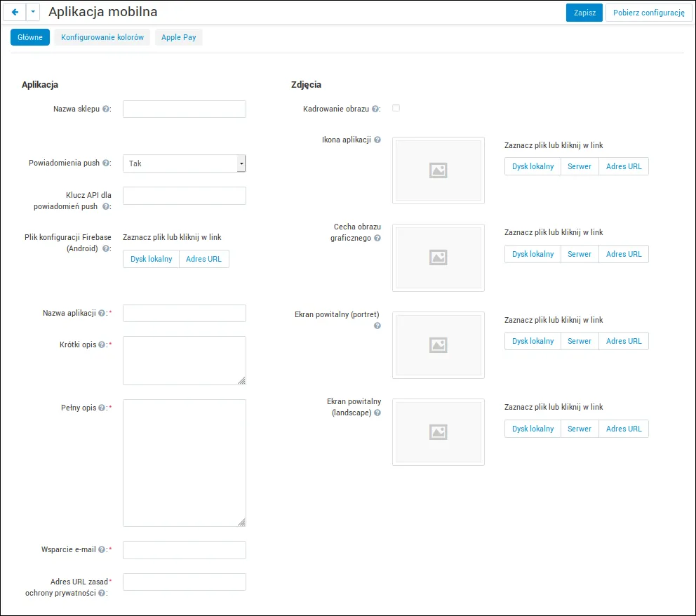Screen dimensions: 696x616
Task: Open the Konfigurowanie kolorów tab
Action: point(102,37)
